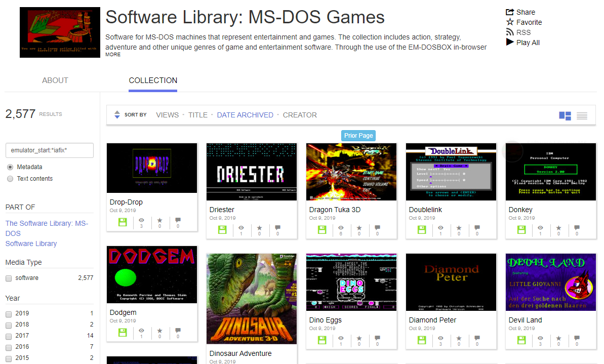Viewport: 604px width, 364px height.
Task: Sort results by CREATOR
Action: coord(300,115)
